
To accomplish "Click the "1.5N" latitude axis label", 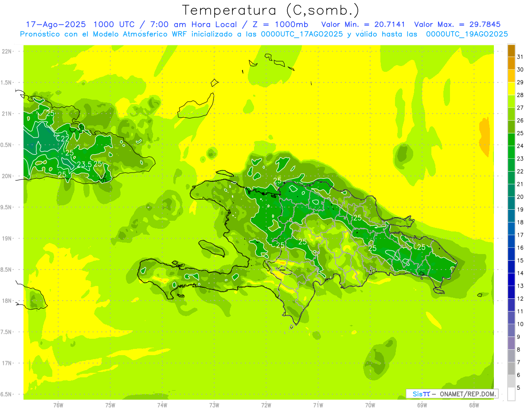I will pos(7,82).
